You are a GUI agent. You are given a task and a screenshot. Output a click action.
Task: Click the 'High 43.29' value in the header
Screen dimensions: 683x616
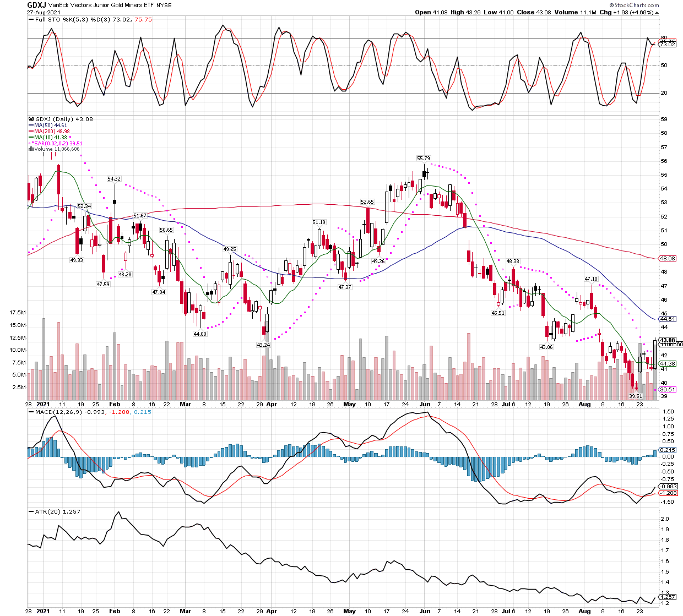pos(466,12)
